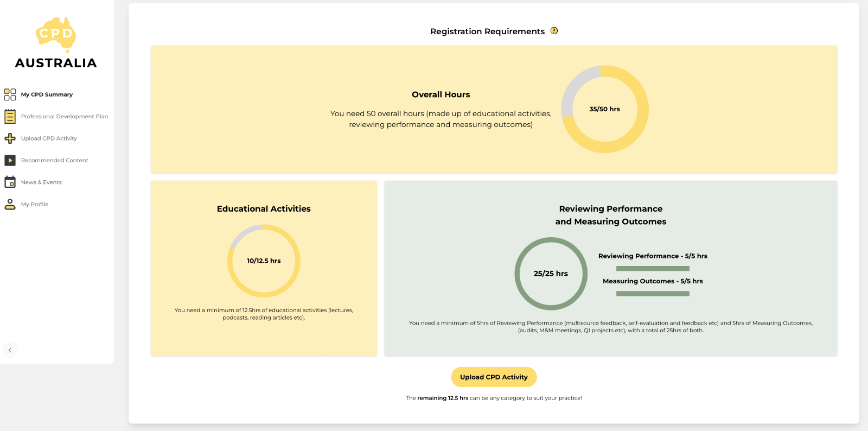Image resolution: width=868 pixels, height=431 pixels.
Task: Click the Reviewing Performance green progress bar
Action: pos(653,269)
